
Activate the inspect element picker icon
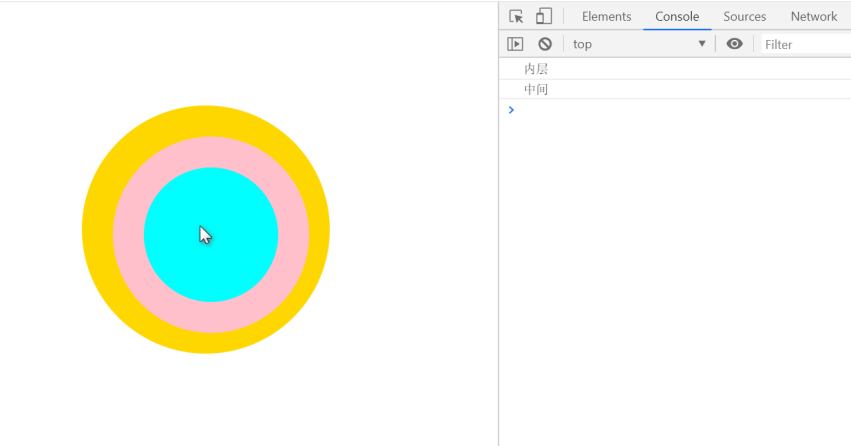pyautogui.click(x=516, y=16)
